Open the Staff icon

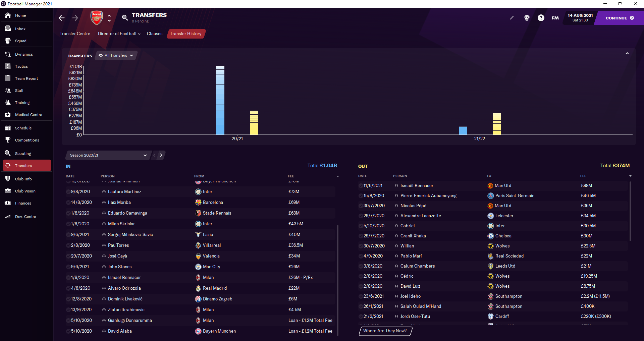pyautogui.click(x=8, y=91)
